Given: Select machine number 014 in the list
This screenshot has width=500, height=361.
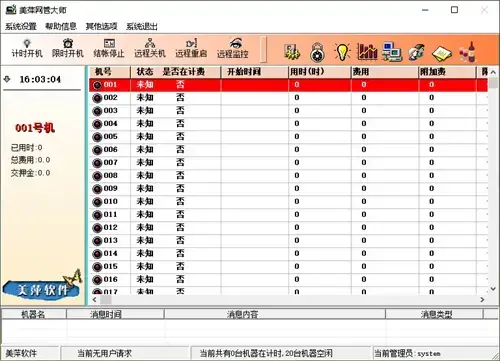Looking at the screenshot, I should [111, 253].
